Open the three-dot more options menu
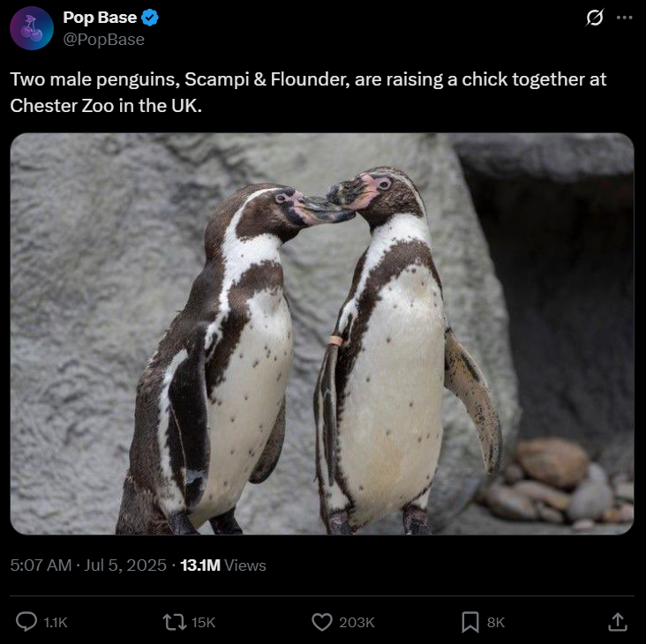Viewport: 646px width, 644px height. click(x=624, y=18)
